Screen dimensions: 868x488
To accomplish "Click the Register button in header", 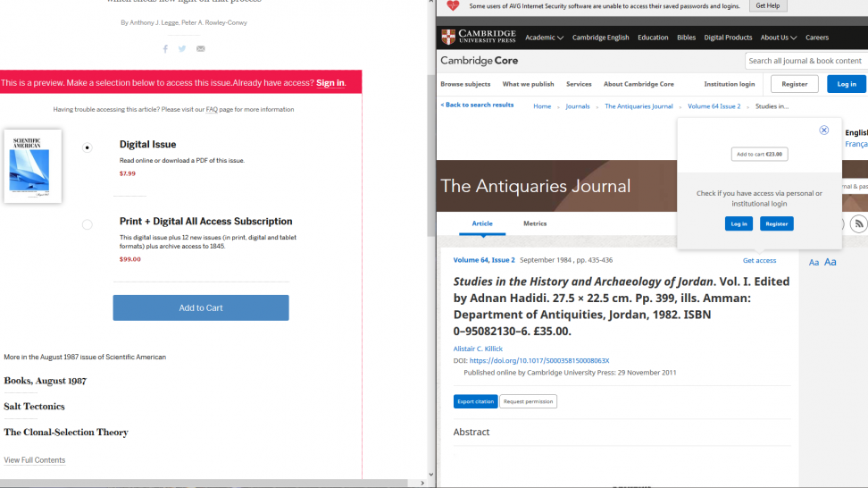I will (x=795, y=84).
